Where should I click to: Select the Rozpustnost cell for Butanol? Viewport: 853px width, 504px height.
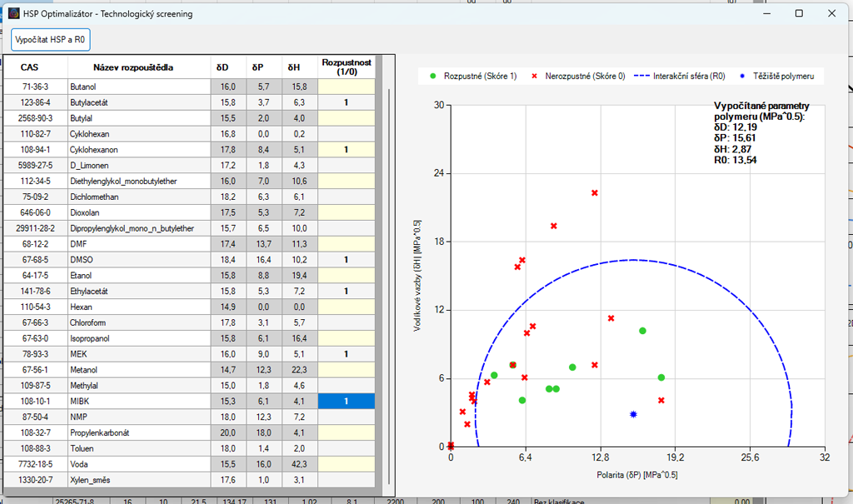pyautogui.click(x=347, y=87)
